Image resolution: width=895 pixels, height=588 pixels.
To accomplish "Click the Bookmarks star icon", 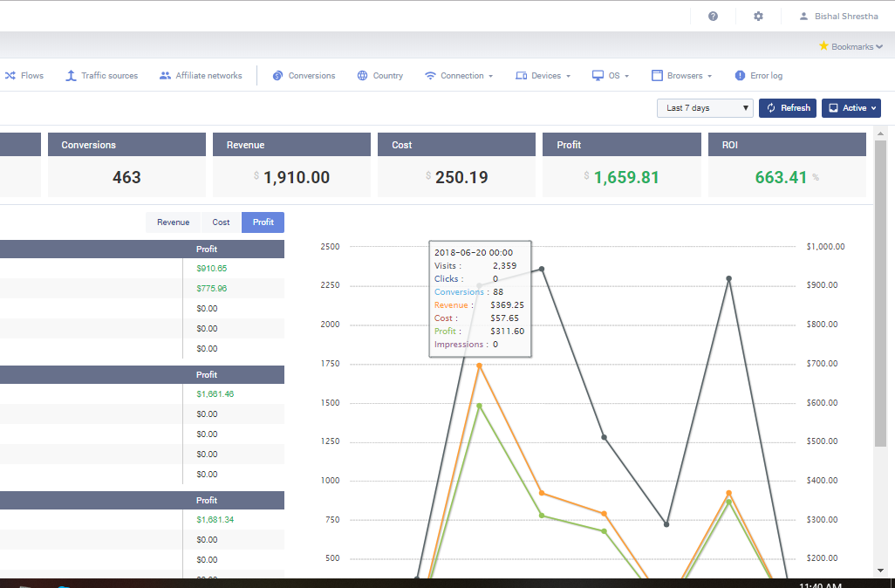I will tap(823, 46).
